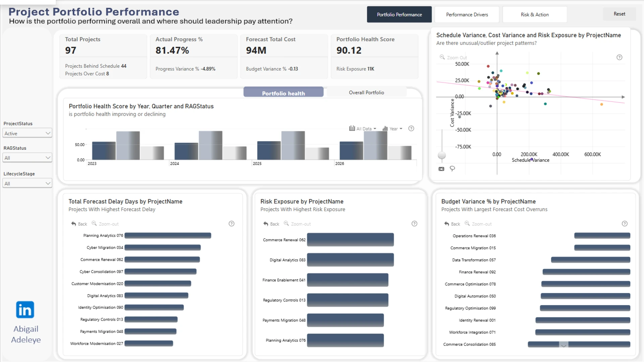Open the Performance Drivers tab
644x362 pixels.
467,14
